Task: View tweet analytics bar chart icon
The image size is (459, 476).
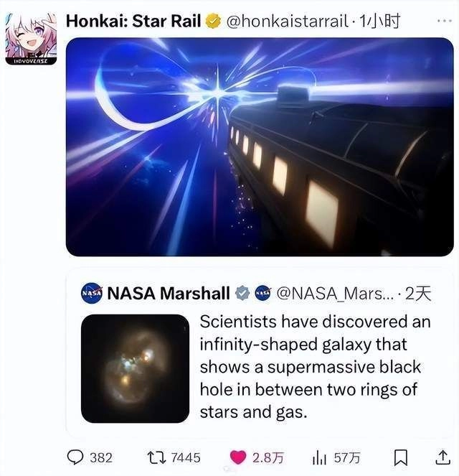Action: [319, 457]
